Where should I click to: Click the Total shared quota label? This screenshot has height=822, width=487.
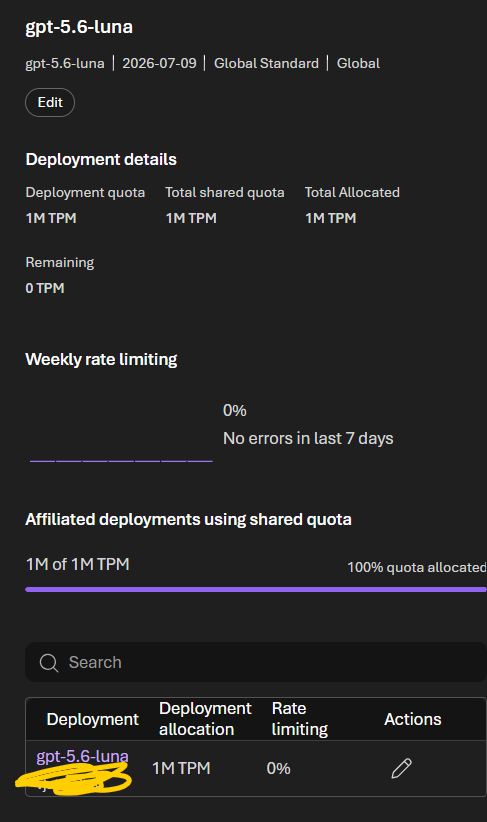click(225, 192)
